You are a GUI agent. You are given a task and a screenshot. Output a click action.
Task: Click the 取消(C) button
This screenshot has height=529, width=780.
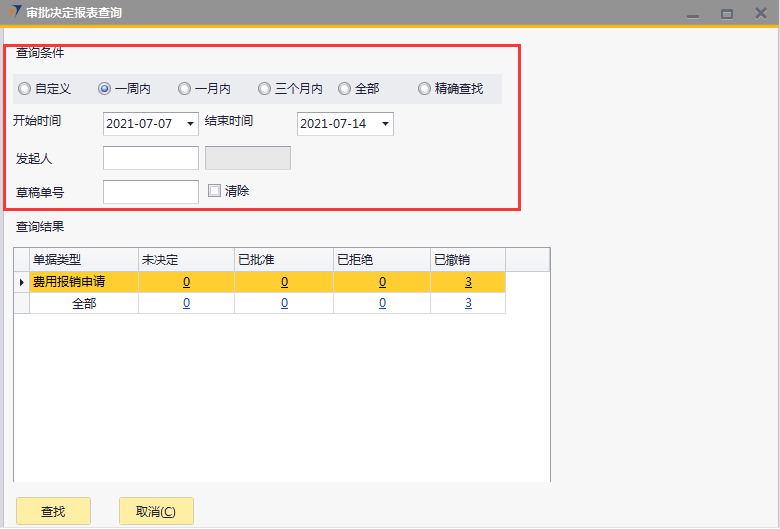tap(156, 511)
